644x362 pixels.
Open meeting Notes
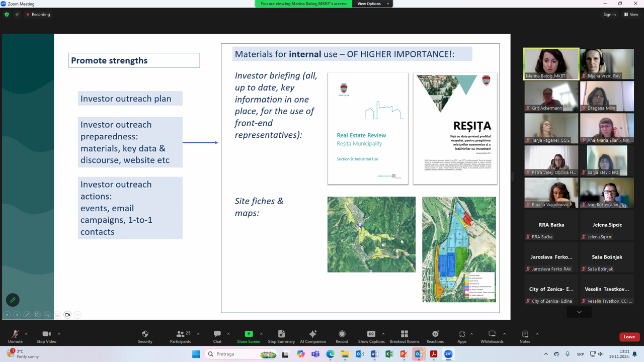[x=525, y=336]
